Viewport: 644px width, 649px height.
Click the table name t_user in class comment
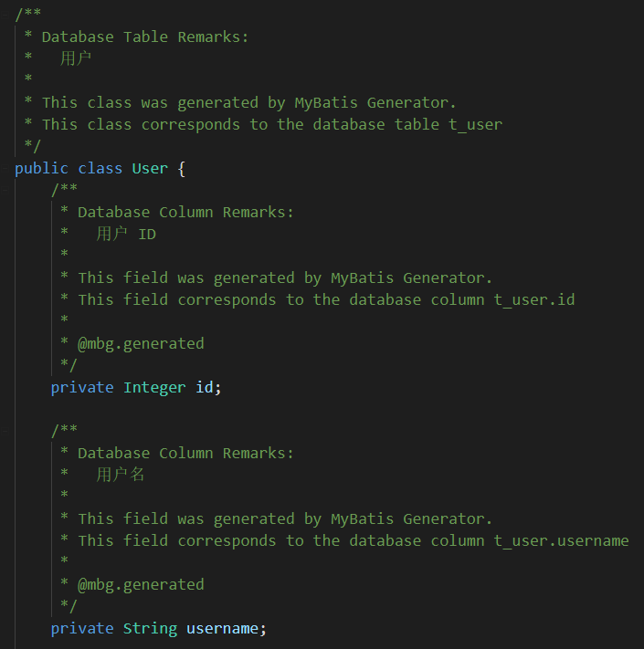(475, 124)
